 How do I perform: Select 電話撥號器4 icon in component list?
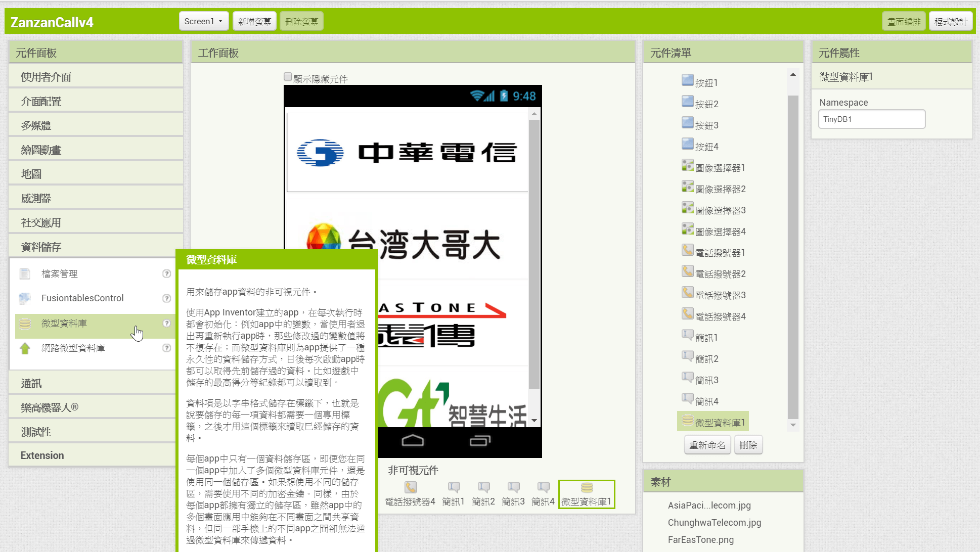687,313
